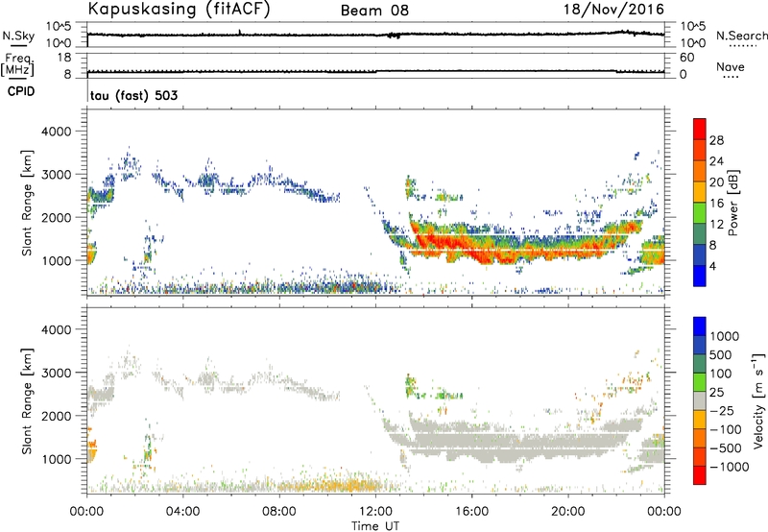Screen dimensions: 768x532
Task: Click the '12:00' time axis label
Action: pos(375,511)
